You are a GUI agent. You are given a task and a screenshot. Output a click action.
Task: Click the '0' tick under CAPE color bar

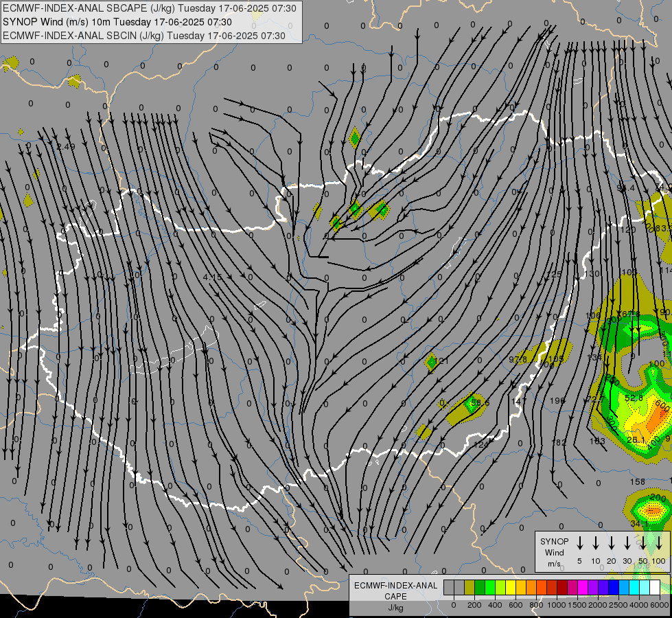coord(454,605)
